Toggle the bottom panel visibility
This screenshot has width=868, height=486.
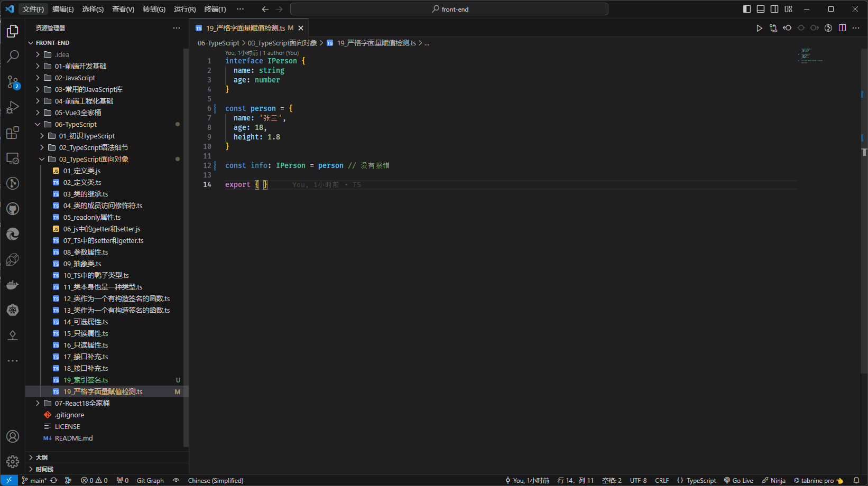click(x=761, y=9)
